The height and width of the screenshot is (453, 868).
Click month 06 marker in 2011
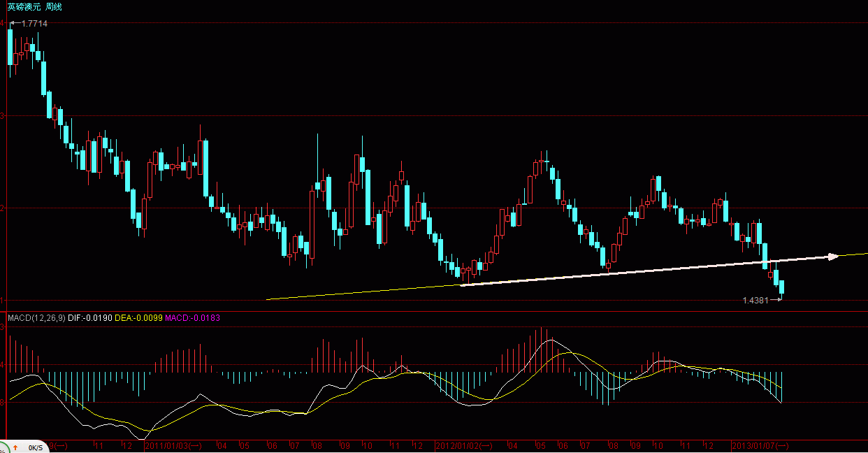coord(273,445)
